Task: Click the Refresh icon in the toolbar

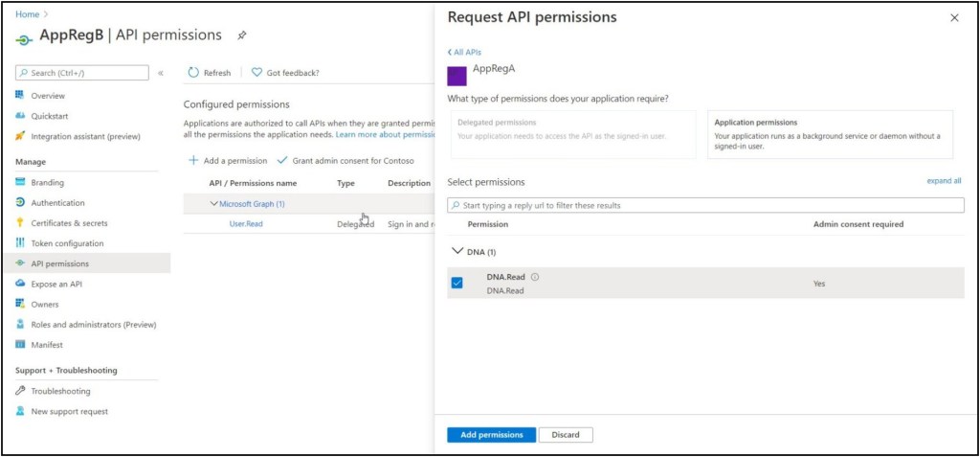Action: coord(193,73)
